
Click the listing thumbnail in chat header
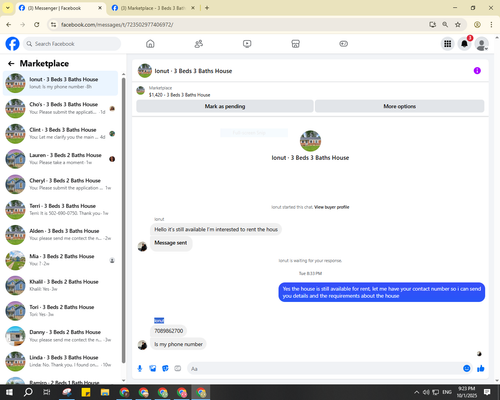145,71
